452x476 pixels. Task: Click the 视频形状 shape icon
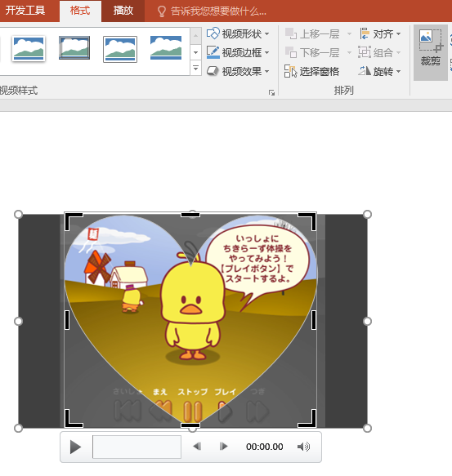[213, 33]
